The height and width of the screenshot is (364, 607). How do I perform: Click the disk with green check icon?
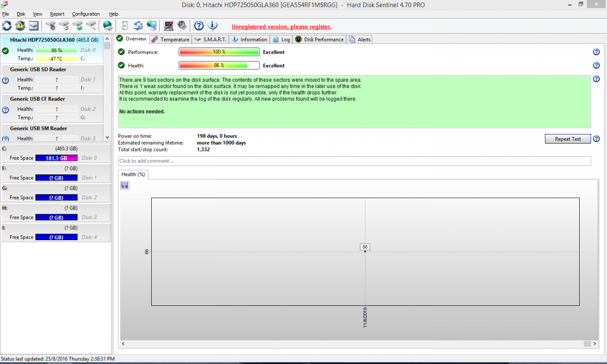(x=77, y=25)
